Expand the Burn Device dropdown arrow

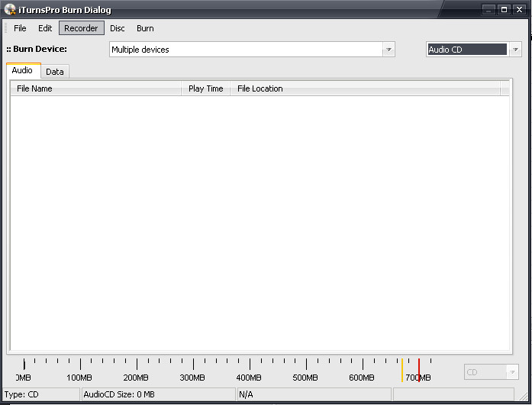pos(389,50)
